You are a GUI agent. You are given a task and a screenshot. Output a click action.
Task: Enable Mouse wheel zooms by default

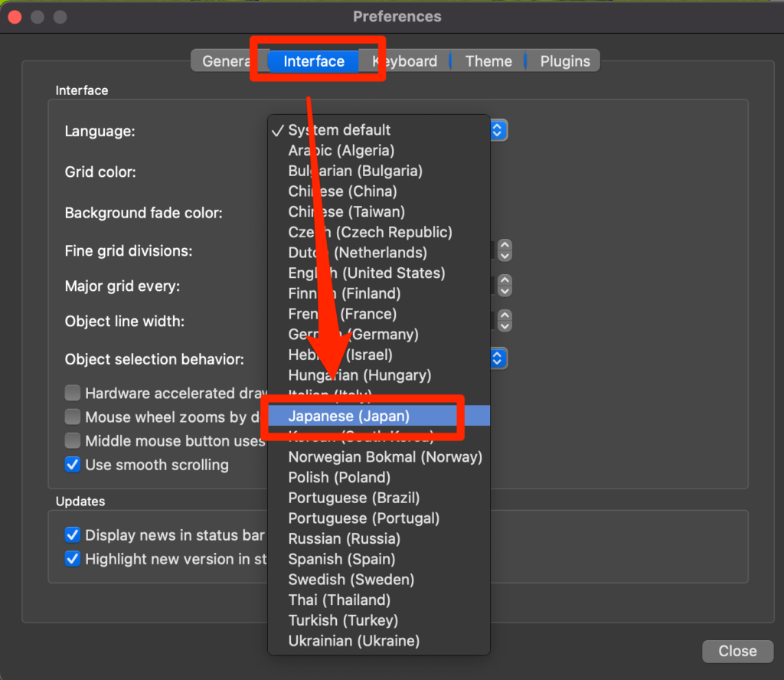73,417
